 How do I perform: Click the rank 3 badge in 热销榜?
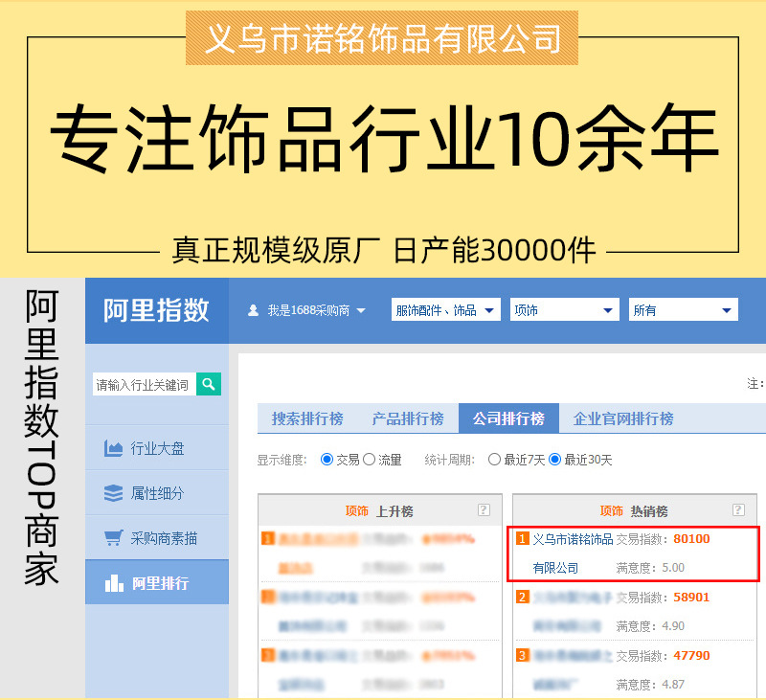522,655
